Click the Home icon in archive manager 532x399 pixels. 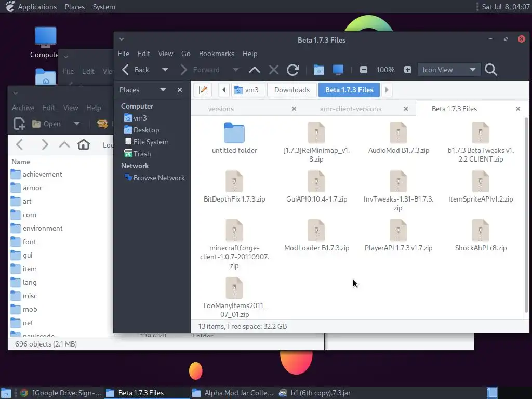(84, 145)
